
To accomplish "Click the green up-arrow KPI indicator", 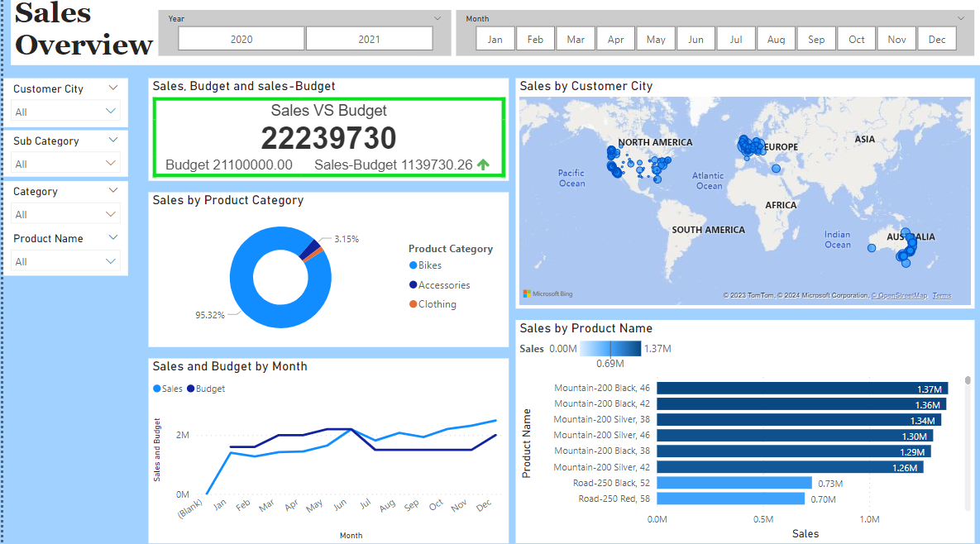I will pyautogui.click(x=483, y=165).
